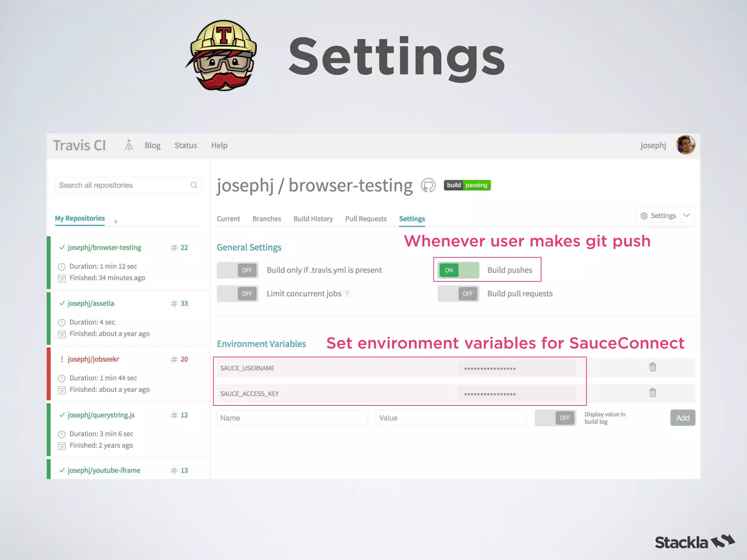
Task: Click the SAUCE_ACCESS_KEY variable name
Action: pyautogui.click(x=249, y=394)
